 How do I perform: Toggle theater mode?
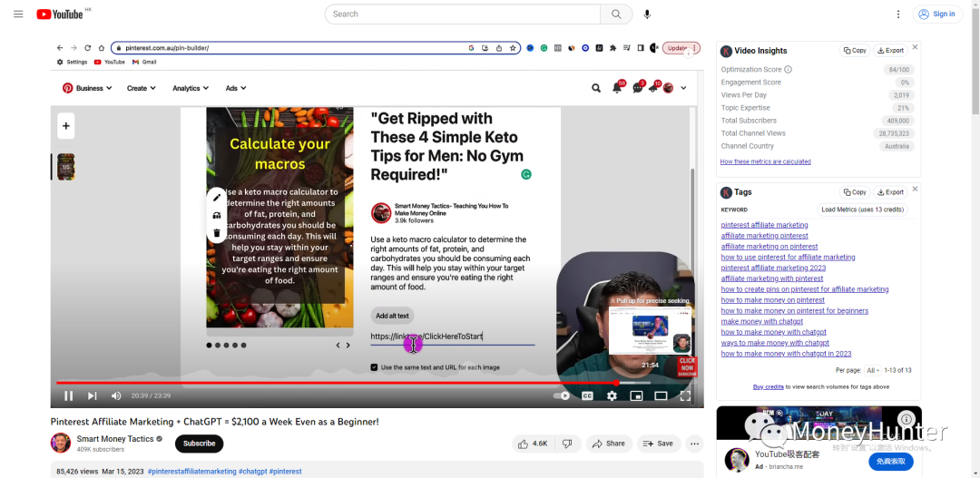tap(661, 395)
